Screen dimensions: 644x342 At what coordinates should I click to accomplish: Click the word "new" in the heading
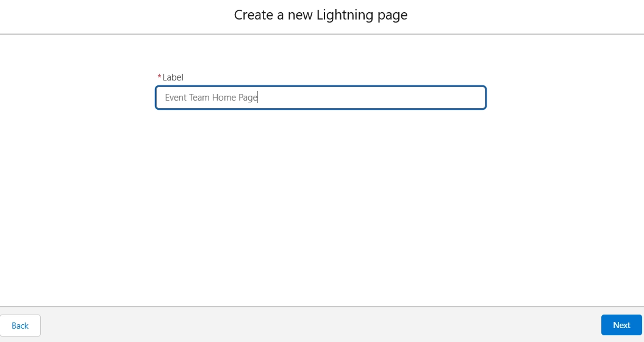coord(301,15)
